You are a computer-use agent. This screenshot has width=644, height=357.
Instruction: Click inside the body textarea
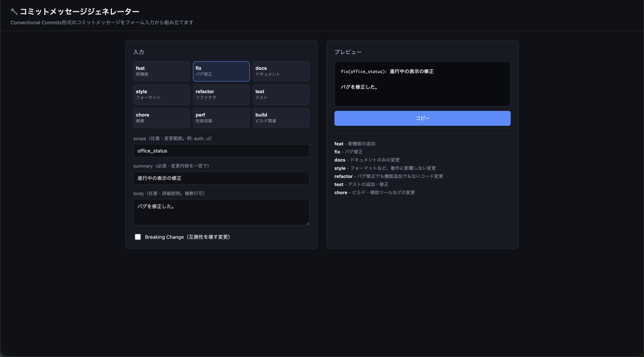click(x=221, y=212)
